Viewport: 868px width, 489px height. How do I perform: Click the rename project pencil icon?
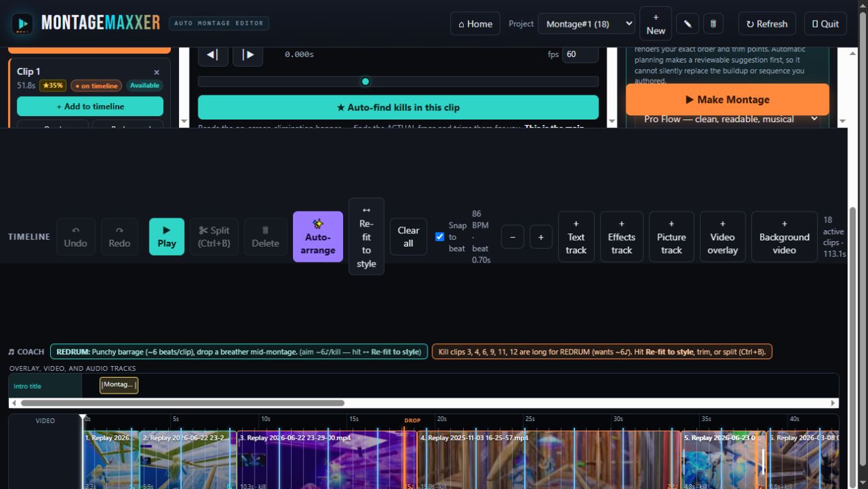(x=687, y=23)
